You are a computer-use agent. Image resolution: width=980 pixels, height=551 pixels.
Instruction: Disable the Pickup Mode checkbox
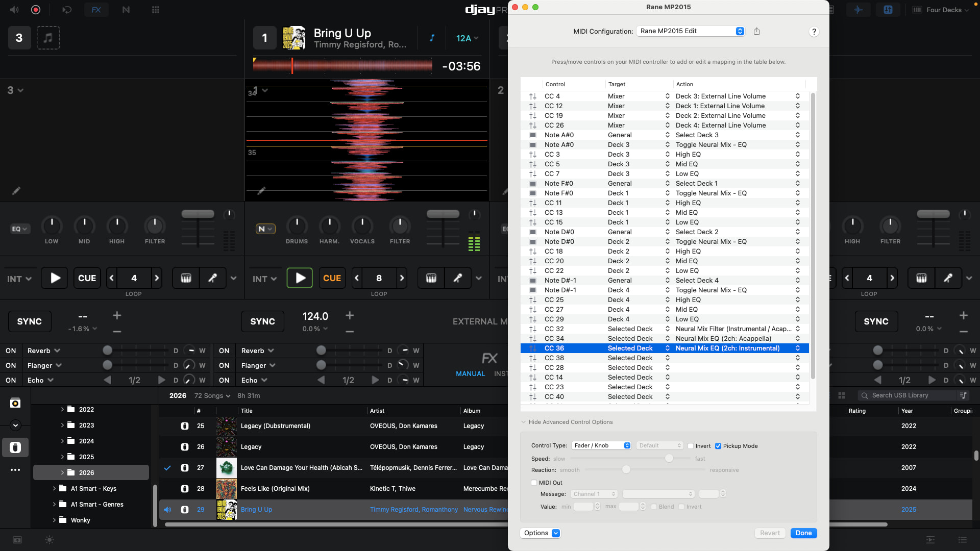tap(718, 446)
